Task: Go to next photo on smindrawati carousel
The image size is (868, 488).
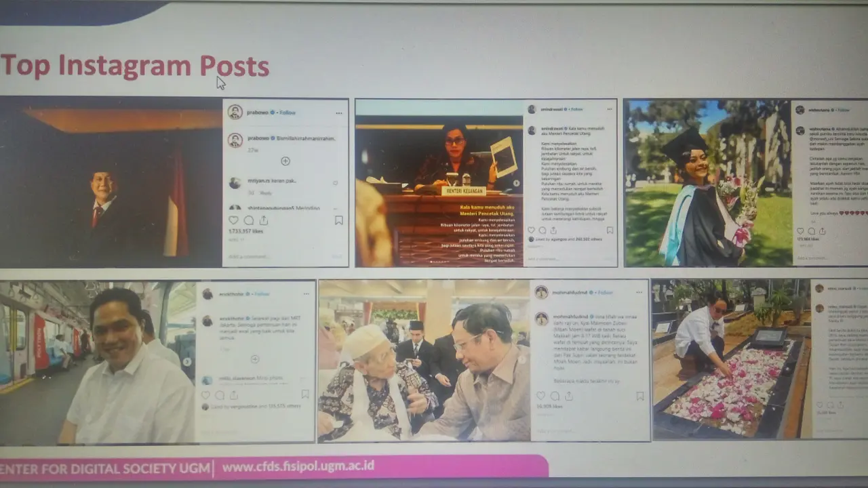Action: 517,183
